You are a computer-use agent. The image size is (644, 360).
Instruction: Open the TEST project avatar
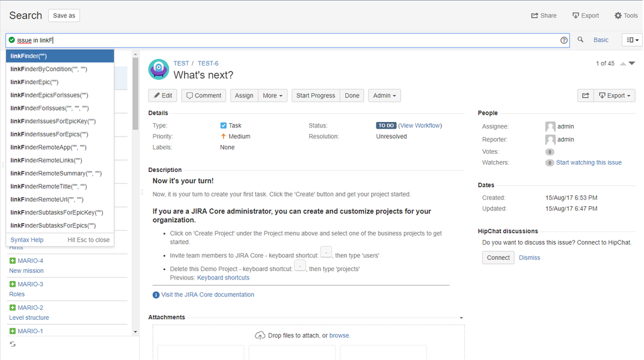pyautogui.click(x=159, y=69)
